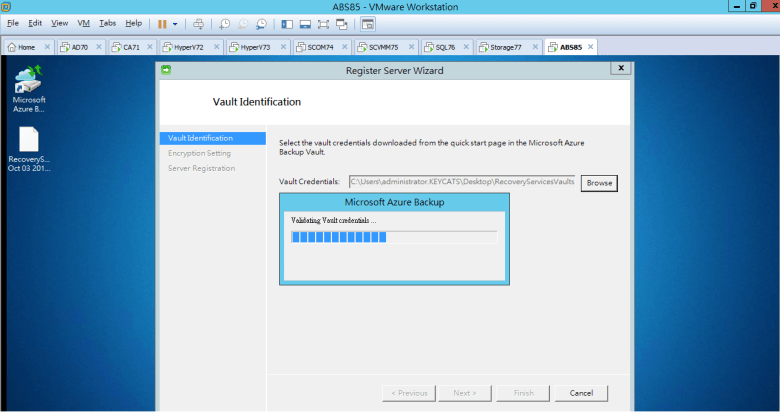This screenshot has height=412, width=780.
Task: Take a snapshot using toolbar clock icon
Action: tap(225, 23)
